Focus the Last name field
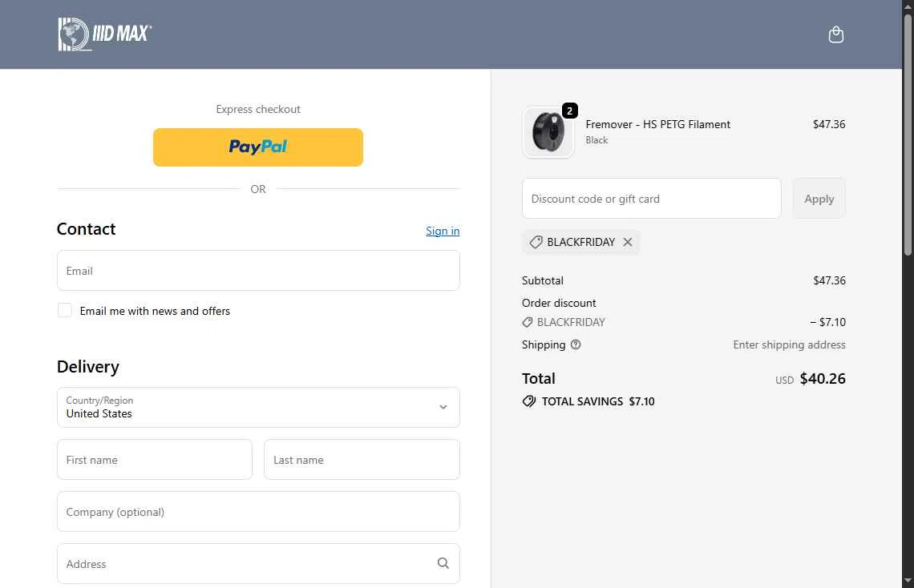The height and width of the screenshot is (588, 914). coord(362,459)
